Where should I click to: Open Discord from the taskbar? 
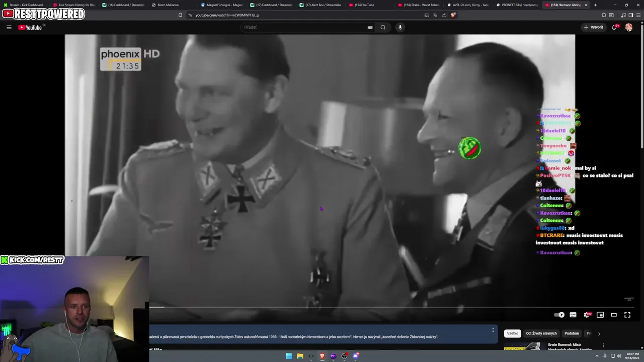click(x=356, y=356)
